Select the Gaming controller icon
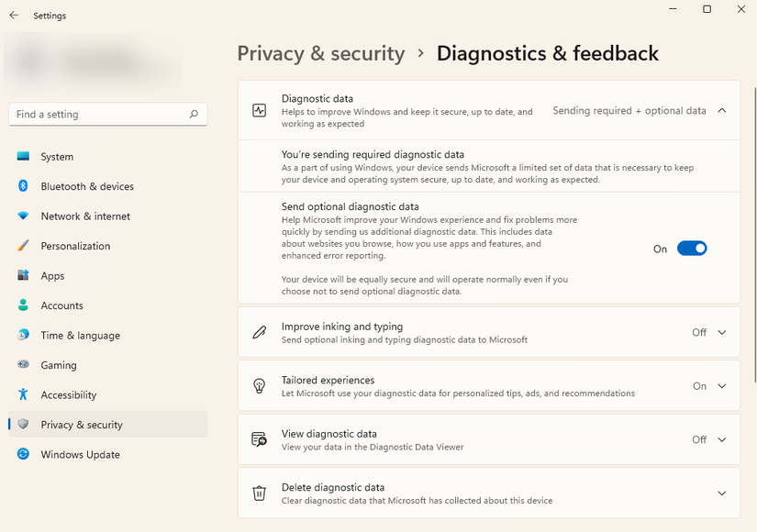 pyautogui.click(x=24, y=365)
